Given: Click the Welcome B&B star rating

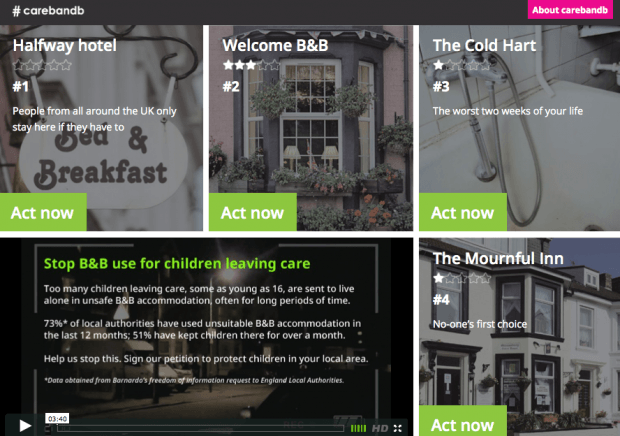Looking at the screenshot, I should point(251,65).
